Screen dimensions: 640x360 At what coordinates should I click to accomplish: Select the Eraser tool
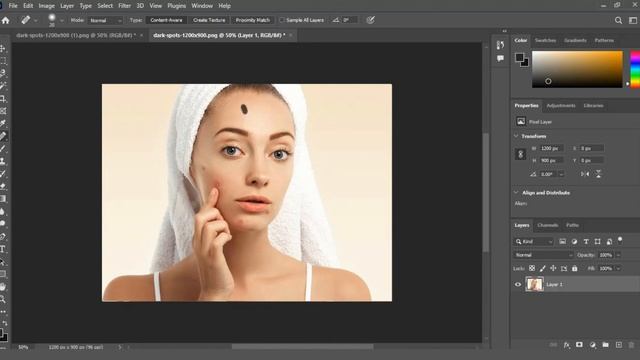pyautogui.click(x=3, y=186)
